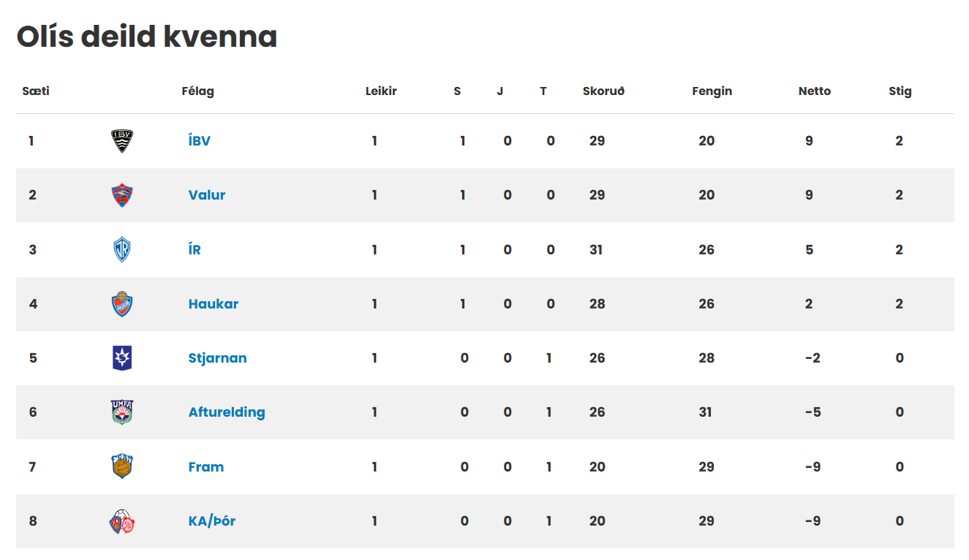Select the Fram team link
The height and width of the screenshot is (560, 969).
pos(206,466)
